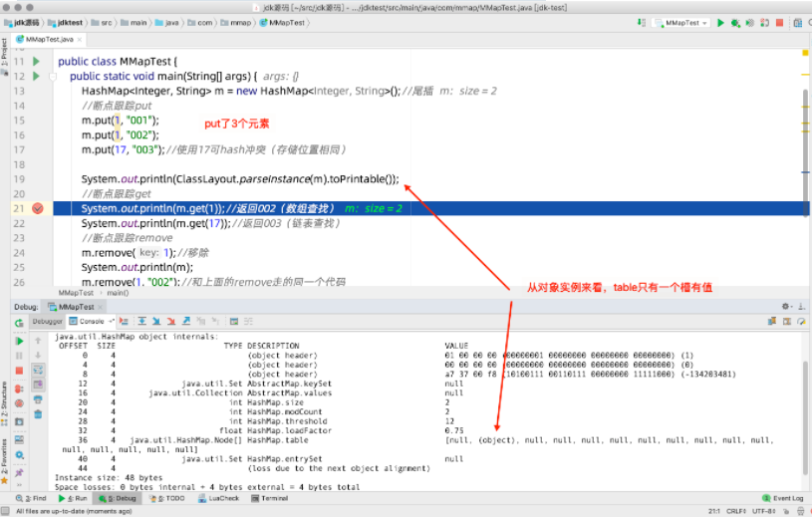Click the UTF-8 encoding in status bar
This screenshot has width=812, height=517.
764,511
